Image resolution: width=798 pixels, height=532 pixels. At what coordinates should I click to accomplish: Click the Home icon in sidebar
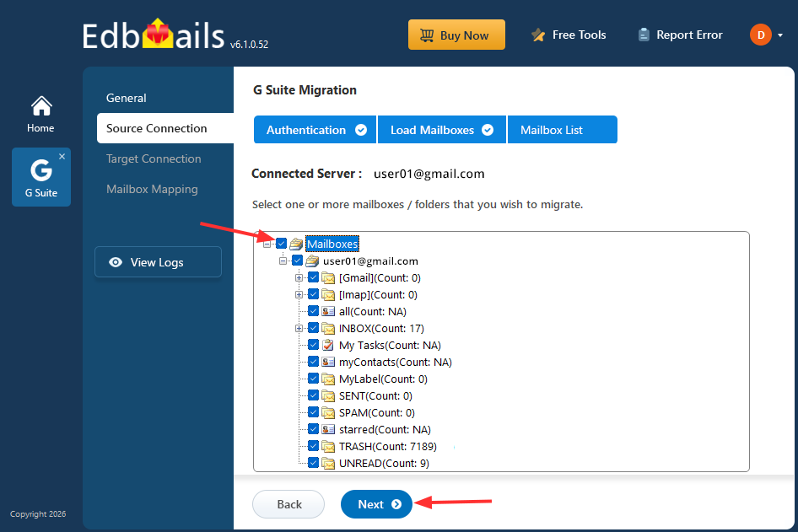pos(40,106)
